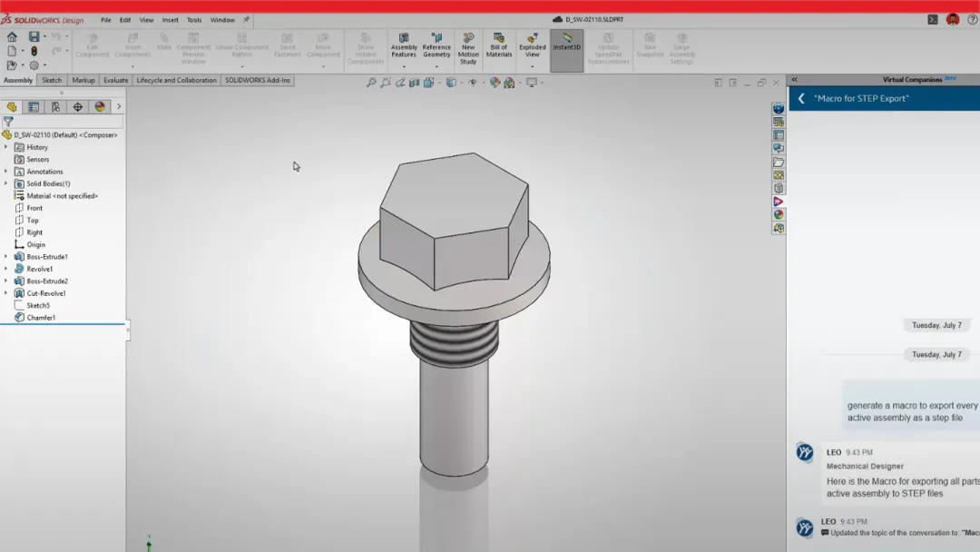Open 3DEXPERIENCE globe icon in task pane
980x552 pixels.
click(779, 109)
